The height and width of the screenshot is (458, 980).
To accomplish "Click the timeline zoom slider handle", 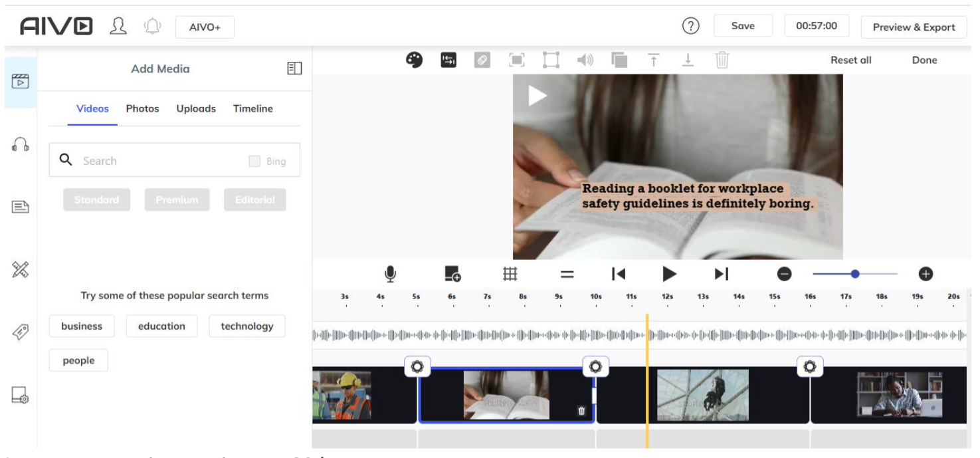I will pos(855,274).
